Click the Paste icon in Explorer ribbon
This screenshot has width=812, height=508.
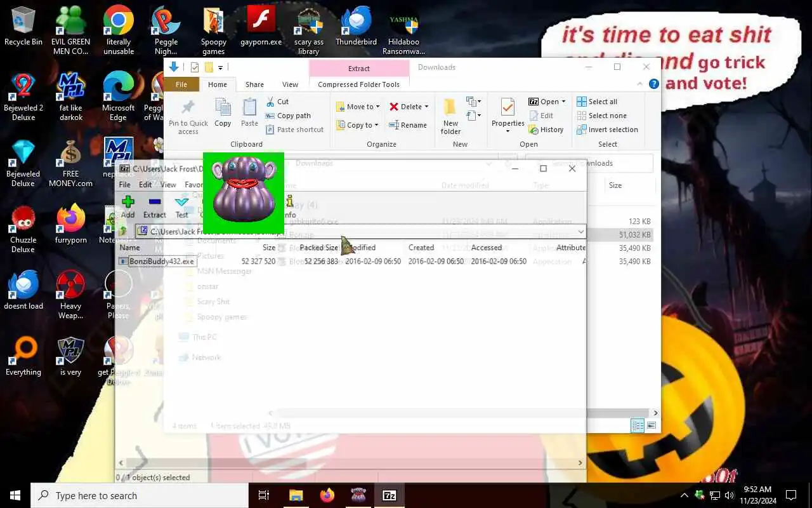tap(249, 113)
